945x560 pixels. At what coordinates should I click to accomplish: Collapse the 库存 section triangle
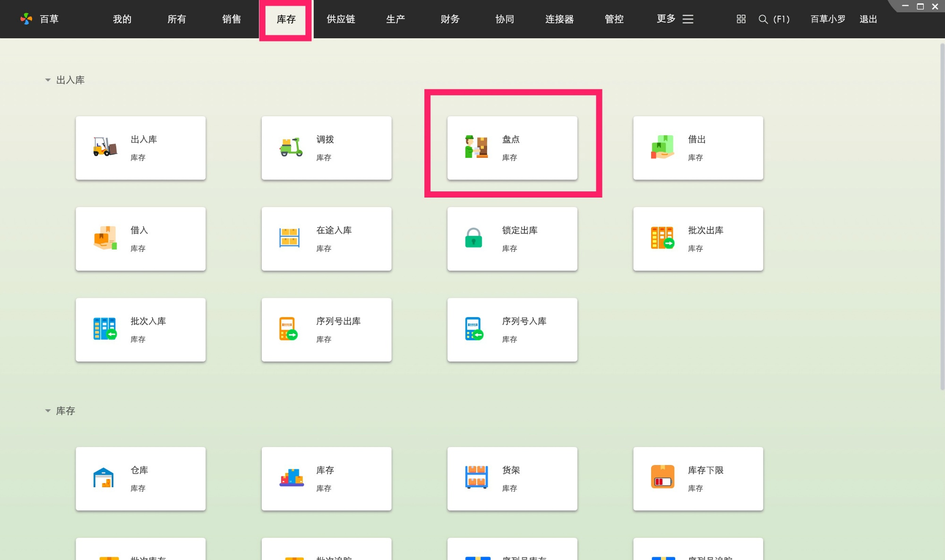pyautogui.click(x=48, y=411)
